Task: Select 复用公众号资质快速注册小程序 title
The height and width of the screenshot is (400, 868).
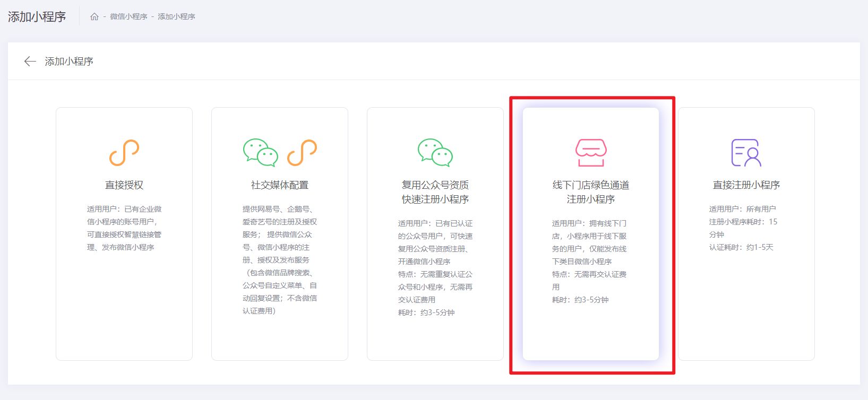Action: (435, 192)
